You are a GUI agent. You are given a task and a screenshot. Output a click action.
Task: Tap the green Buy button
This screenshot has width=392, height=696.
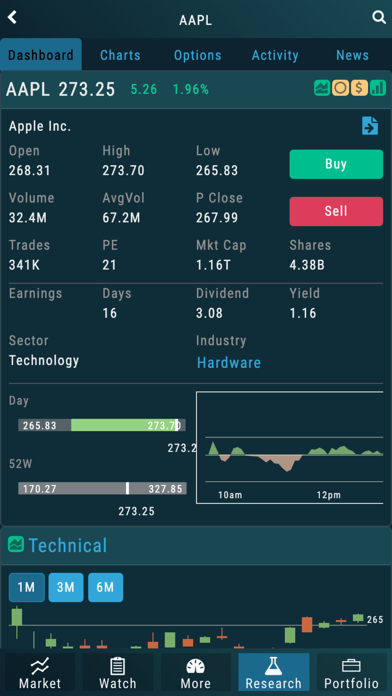336,164
